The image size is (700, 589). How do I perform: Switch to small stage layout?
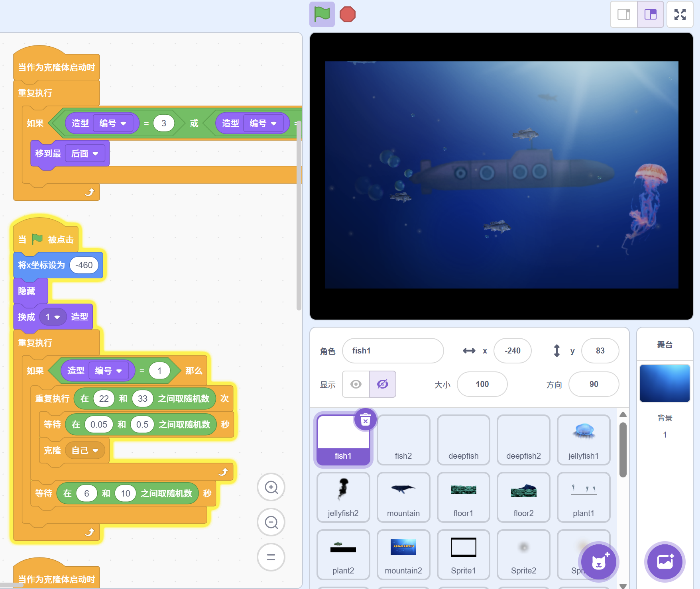point(624,14)
